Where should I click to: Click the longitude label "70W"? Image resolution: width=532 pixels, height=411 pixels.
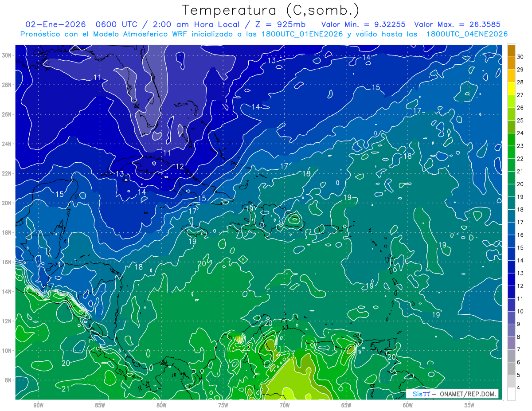pyautogui.click(x=285, y=405)
